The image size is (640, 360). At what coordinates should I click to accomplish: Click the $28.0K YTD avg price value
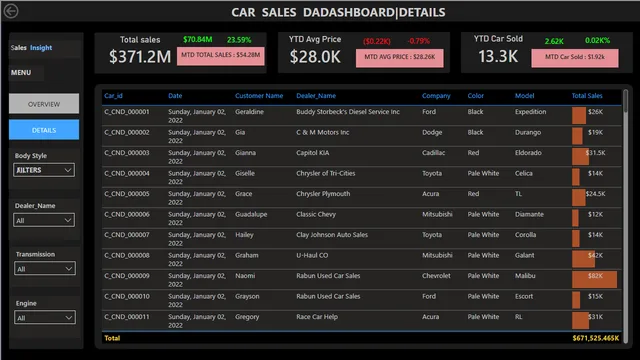tap(315, 57)
